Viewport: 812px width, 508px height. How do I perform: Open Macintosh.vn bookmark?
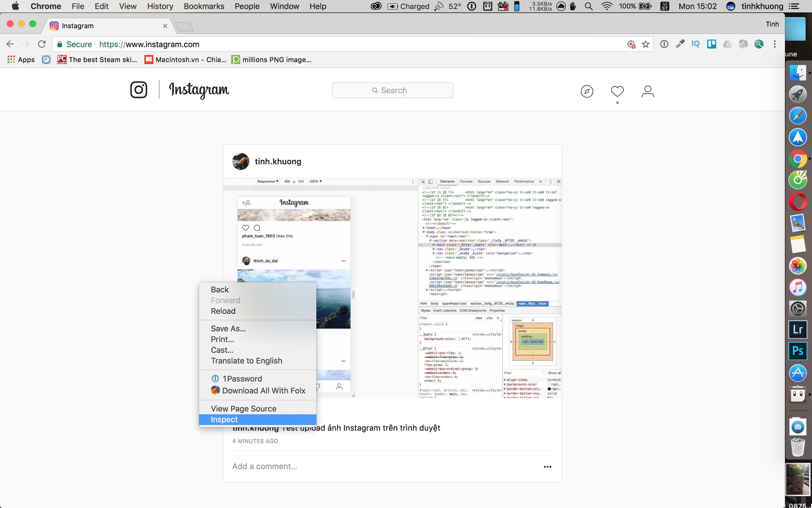tap(186, 60)
